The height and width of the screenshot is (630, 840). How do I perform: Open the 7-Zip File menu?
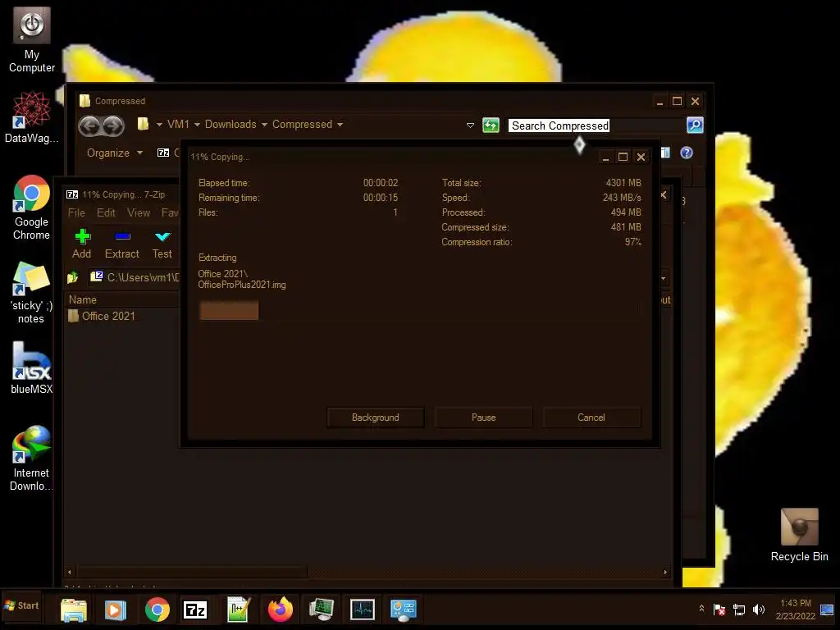[x=76, y=212]
